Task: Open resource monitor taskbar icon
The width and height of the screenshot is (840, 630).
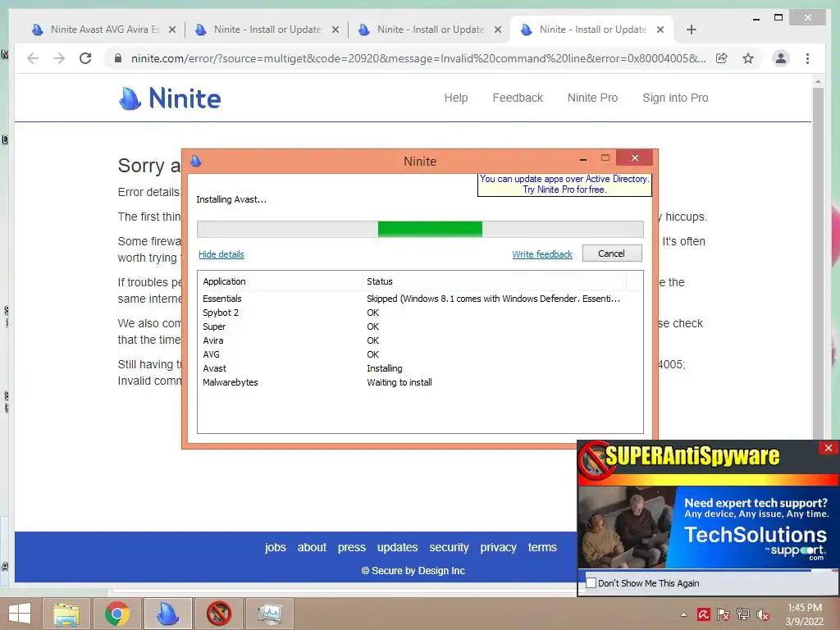Action: coord(269,614)
